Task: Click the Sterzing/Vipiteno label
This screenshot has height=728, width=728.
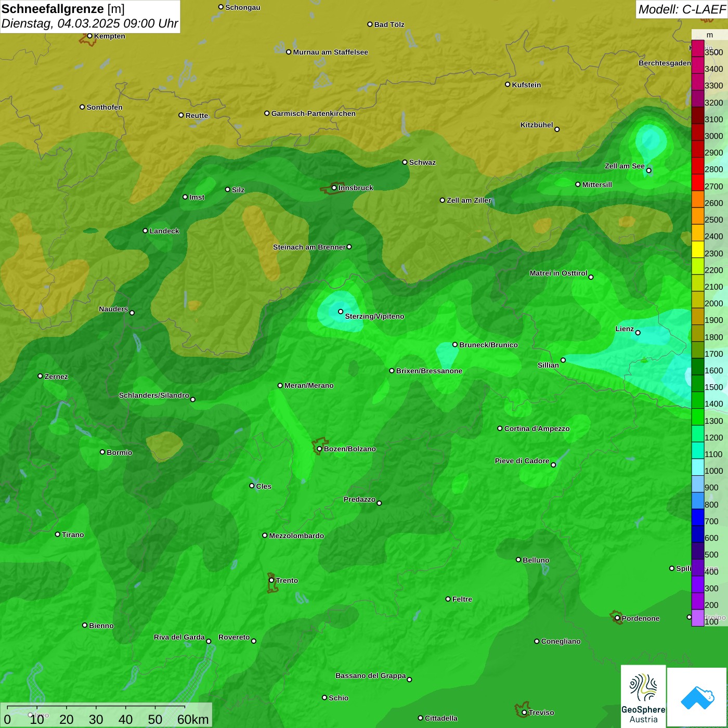Action: click(374, 316)
